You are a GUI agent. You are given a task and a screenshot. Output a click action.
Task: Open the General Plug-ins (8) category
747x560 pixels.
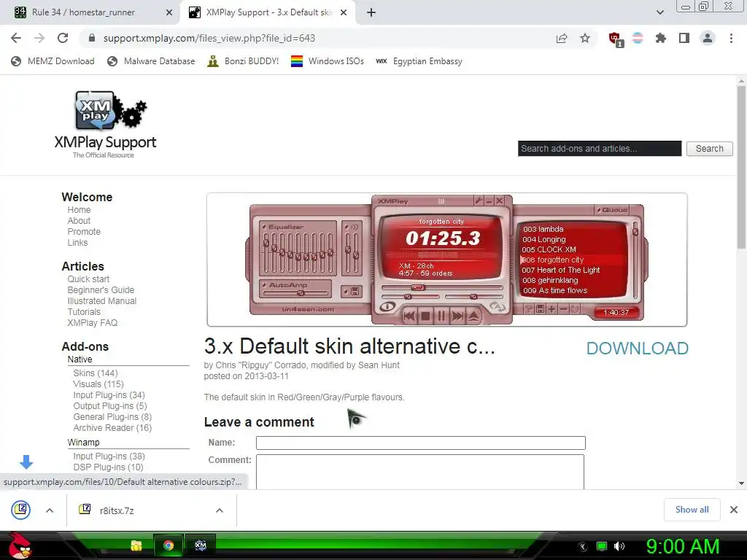tap(112, 417)
